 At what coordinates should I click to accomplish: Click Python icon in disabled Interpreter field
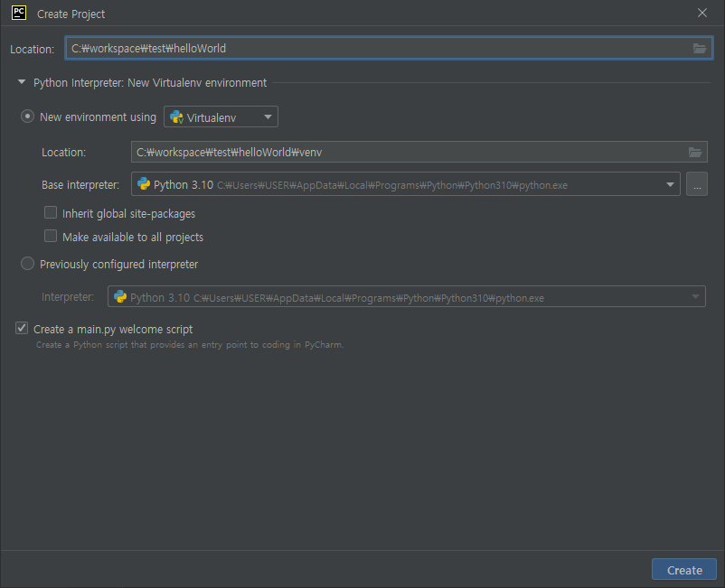tap(120, 296)
